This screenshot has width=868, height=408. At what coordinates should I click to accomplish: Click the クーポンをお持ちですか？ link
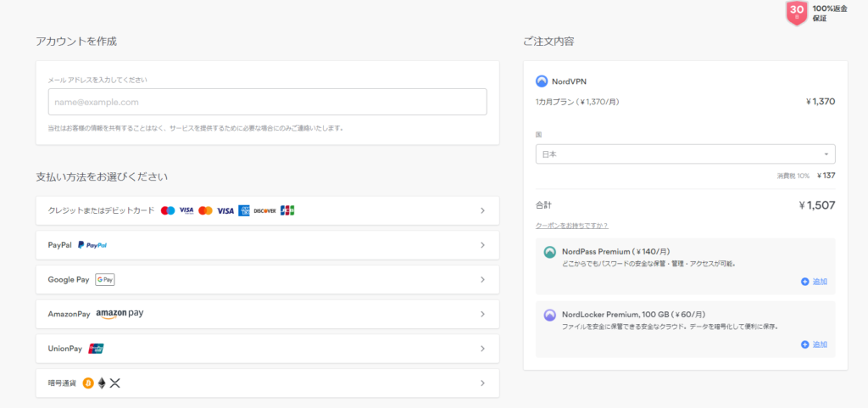coord(571,226)
